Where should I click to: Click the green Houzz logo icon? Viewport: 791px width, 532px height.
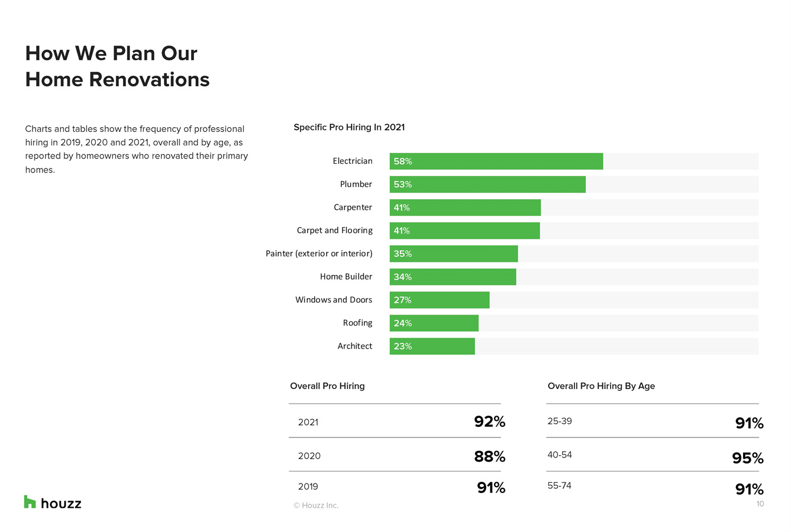click(x=30, y=502)
